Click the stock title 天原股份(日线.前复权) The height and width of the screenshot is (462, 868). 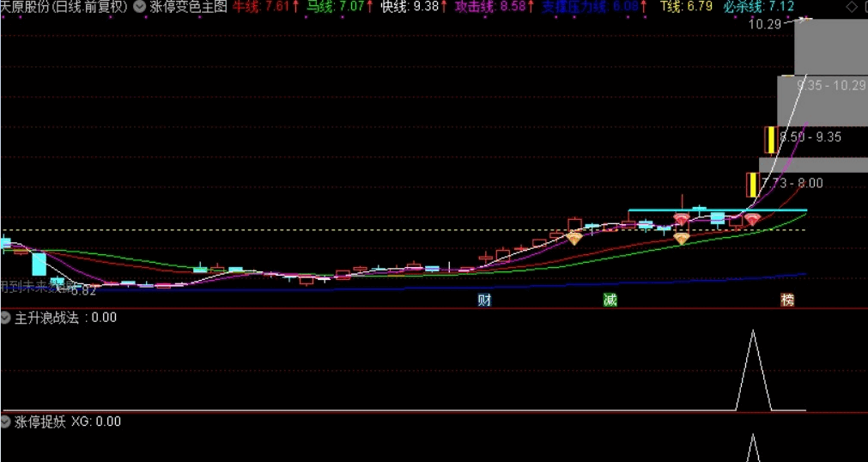64,7
